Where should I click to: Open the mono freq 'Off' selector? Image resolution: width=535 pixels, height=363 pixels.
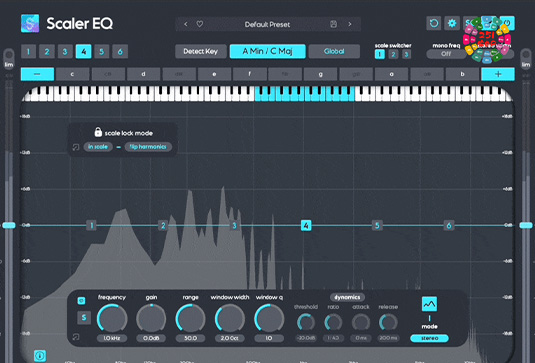coord(446,54)
